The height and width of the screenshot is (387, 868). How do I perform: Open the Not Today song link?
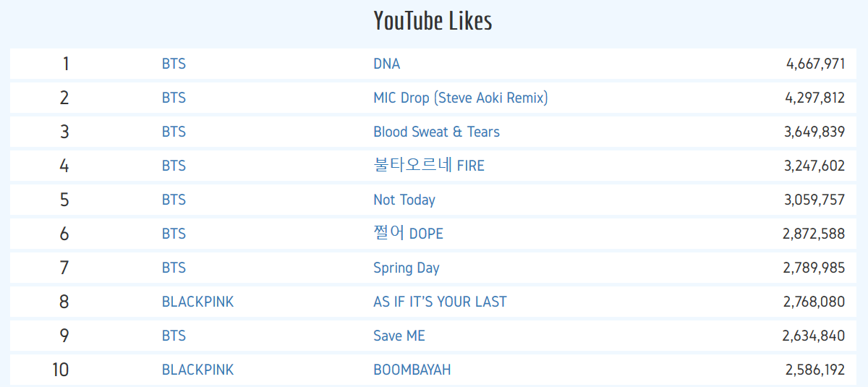tap(404, 200)
